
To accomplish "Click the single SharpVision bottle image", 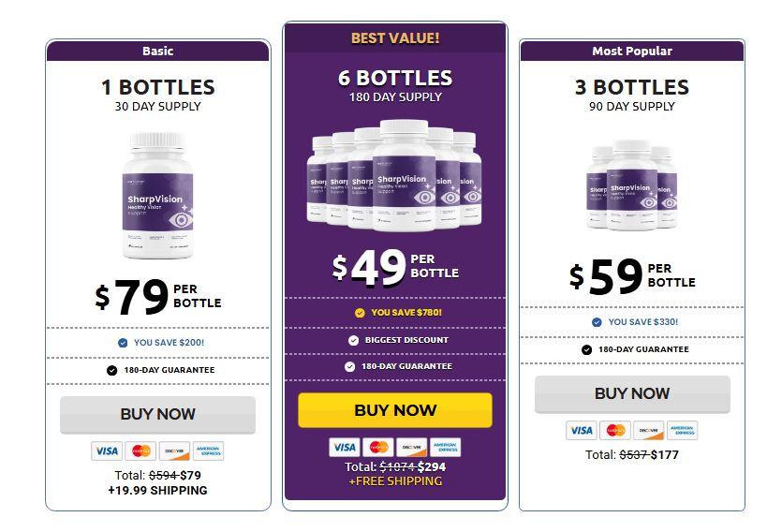I will pyautogui.click(x=159, y=196).
